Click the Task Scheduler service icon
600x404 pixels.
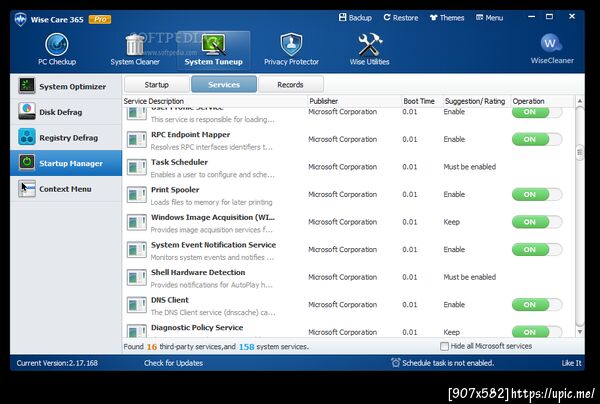137,167
